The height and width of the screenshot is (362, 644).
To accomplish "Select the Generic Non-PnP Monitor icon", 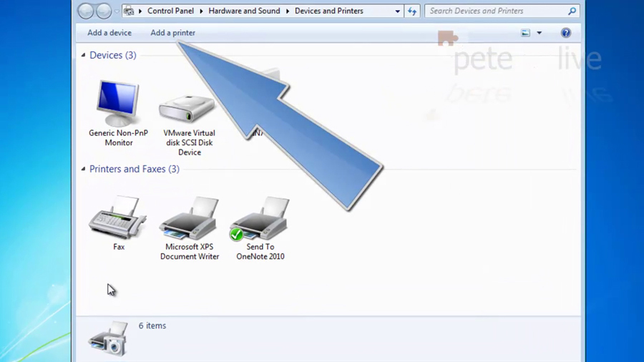I will (118, 104).
